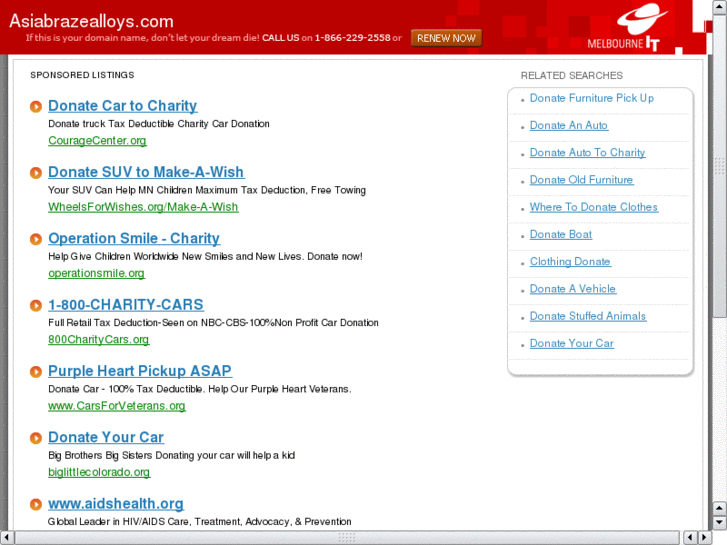
Task: Open the Donate Car to Charity listing
Action: 122,106
